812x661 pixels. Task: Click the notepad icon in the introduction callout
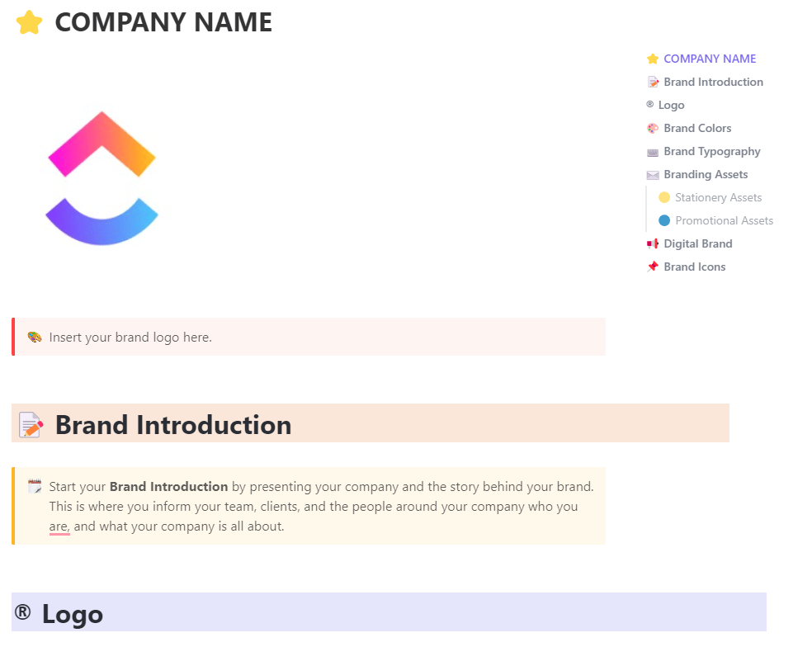tap(34, 486)
